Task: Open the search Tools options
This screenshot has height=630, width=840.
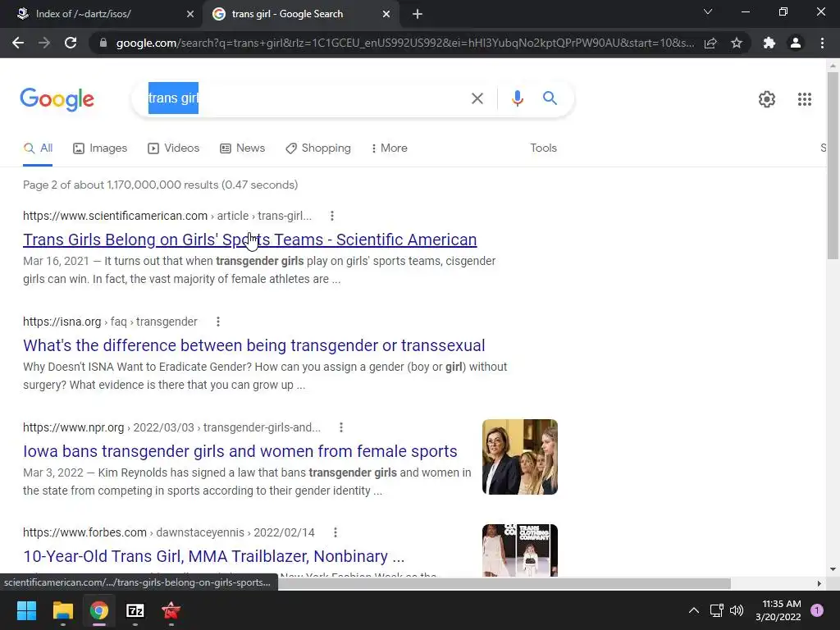Action: [x=543, y=148]
